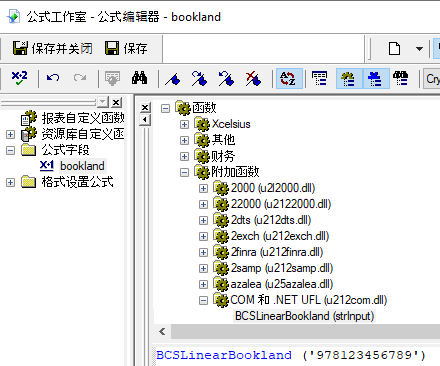The width and height of the screenshot is (440, 366).
Task: Select the 函数 root gear icon
Action: [x=183, y=108]
